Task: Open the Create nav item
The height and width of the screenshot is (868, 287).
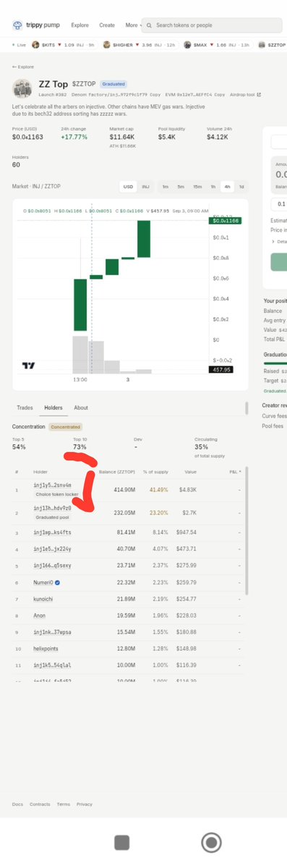Action: point(107,25)
